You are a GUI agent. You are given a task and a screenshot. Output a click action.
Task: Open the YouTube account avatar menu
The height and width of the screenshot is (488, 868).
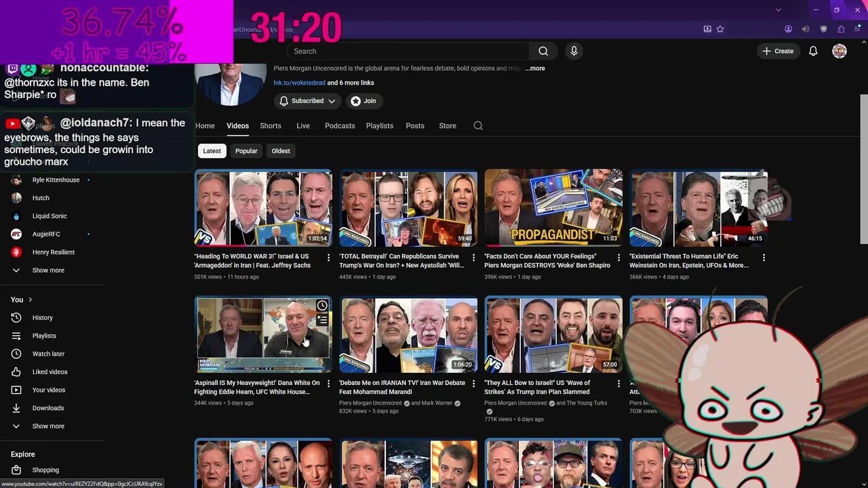coord(840,51)
